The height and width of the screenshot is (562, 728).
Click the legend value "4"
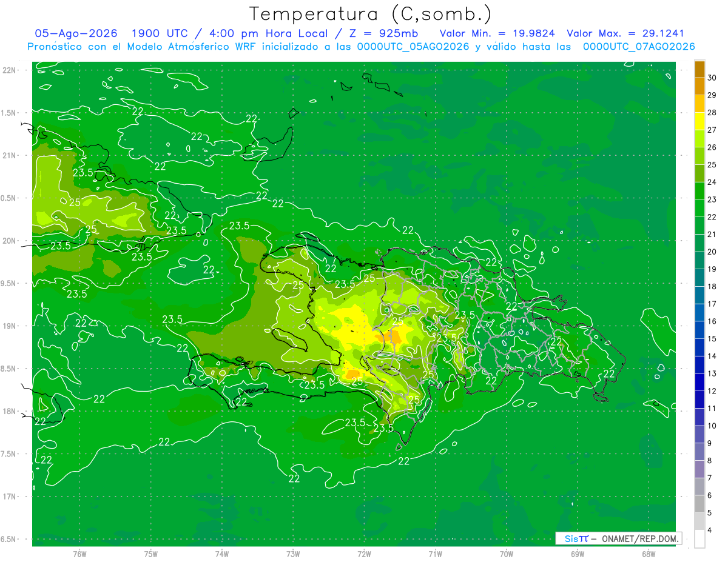710,530
